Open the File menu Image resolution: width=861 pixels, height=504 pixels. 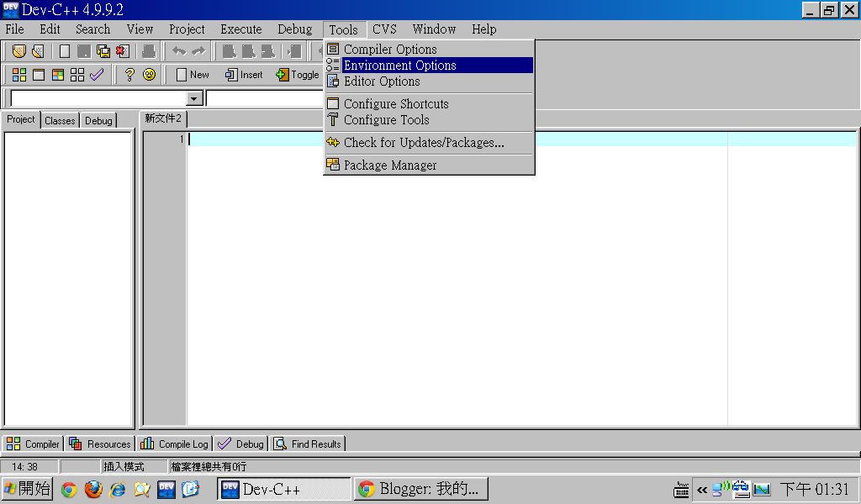tap(15, 29)
